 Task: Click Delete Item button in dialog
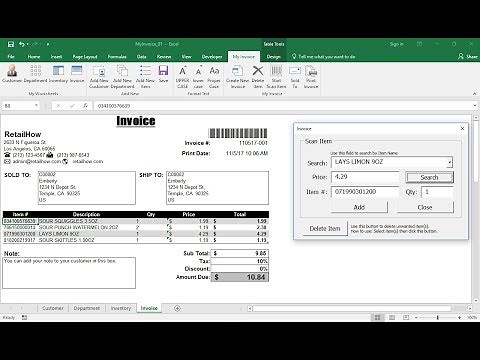(325, 229)
